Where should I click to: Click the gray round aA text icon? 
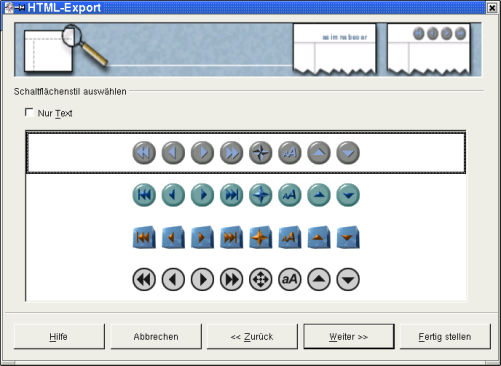pyautogui.click(x=290, y=153)
